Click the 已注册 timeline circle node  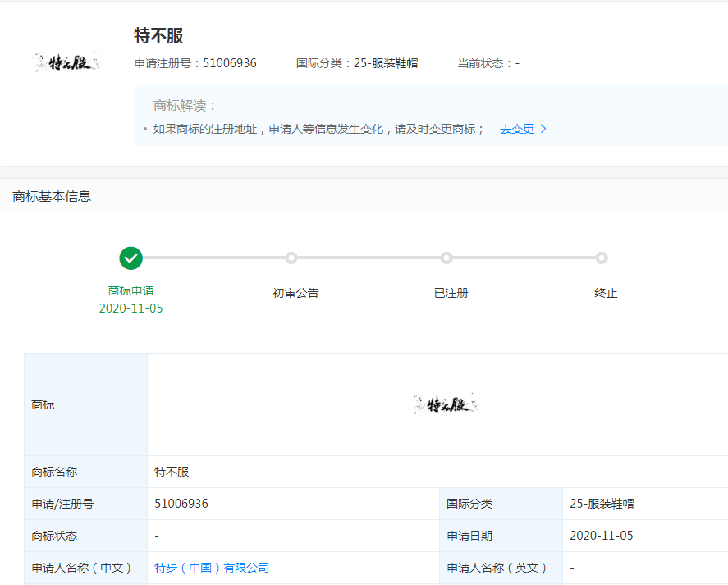tap(446, 258)
